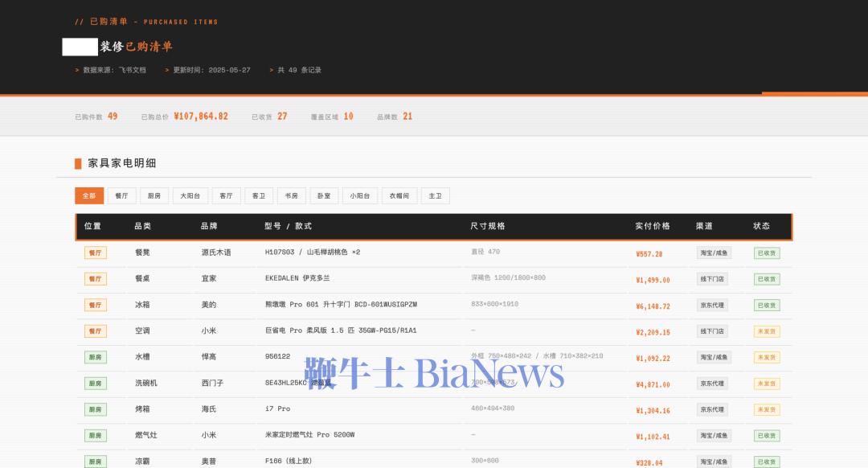The width and height of the screenshot is (868, 468).
Task: Switch to the 厨房 filter tab
Action: coord(154,195)
